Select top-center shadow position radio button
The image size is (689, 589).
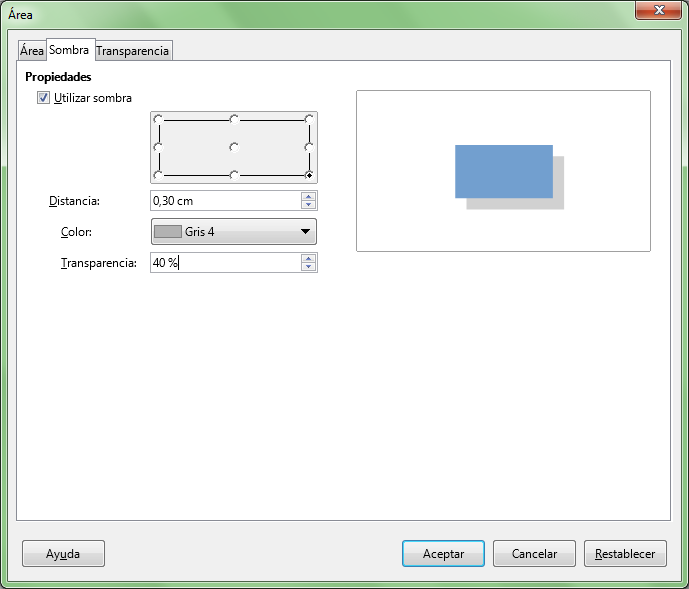point(234,119)
